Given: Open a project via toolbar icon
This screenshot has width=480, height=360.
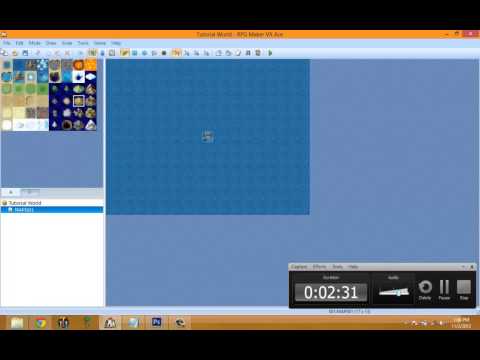Looking at the screenshot, I should coord(15,53).
